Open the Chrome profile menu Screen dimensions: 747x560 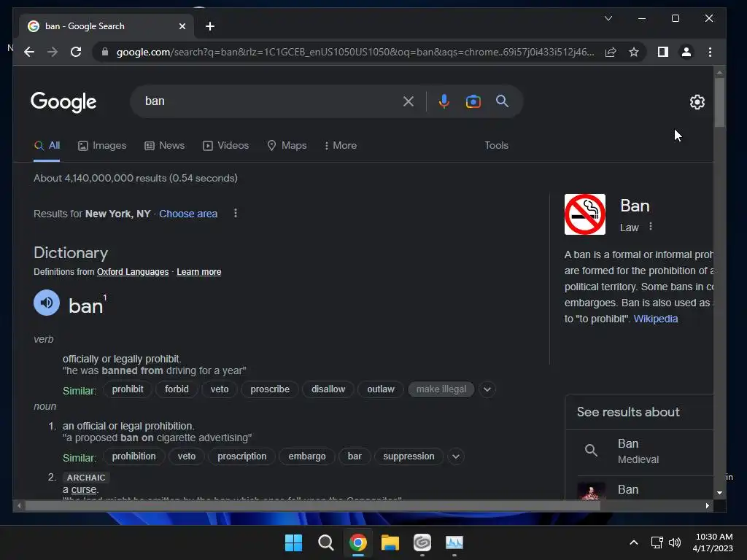pyautogui.click(x=686, y=52)
